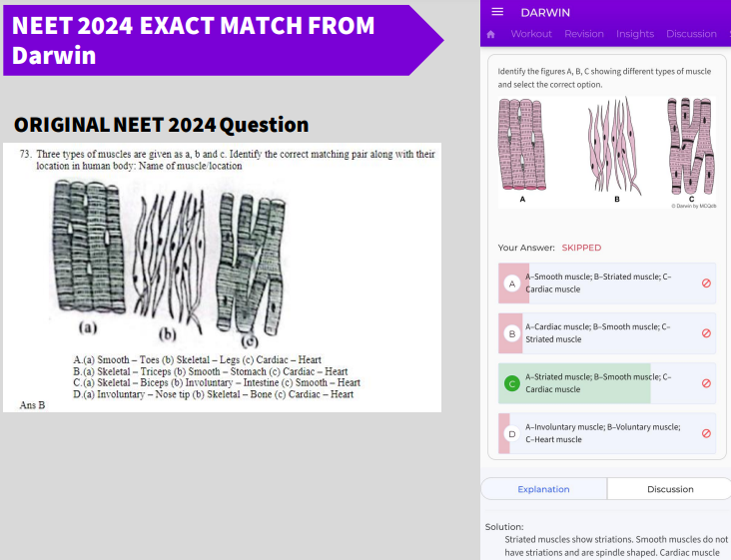Switch to the Revision tab
731x560 pixels.
[583, 34]
